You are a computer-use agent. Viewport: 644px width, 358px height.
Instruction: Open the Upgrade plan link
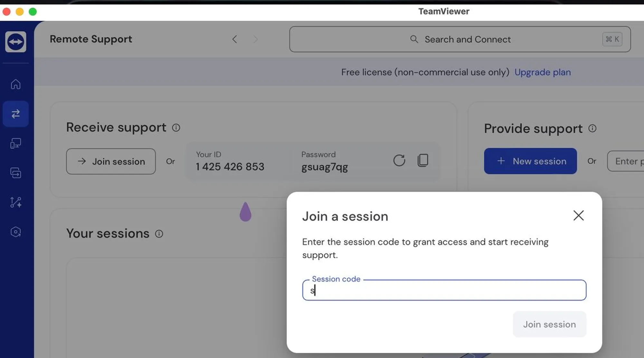pyautogui.click(x=542, y=72)
